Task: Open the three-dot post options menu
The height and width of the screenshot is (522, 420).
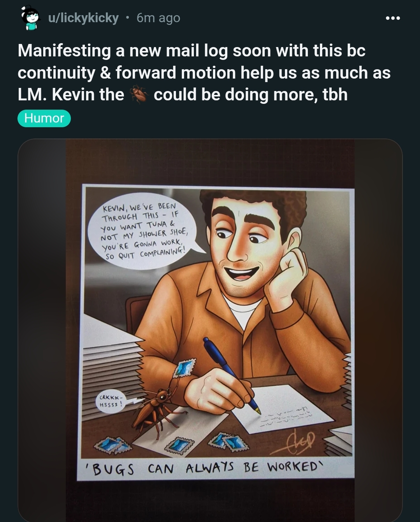Action: tap(392, 18)
